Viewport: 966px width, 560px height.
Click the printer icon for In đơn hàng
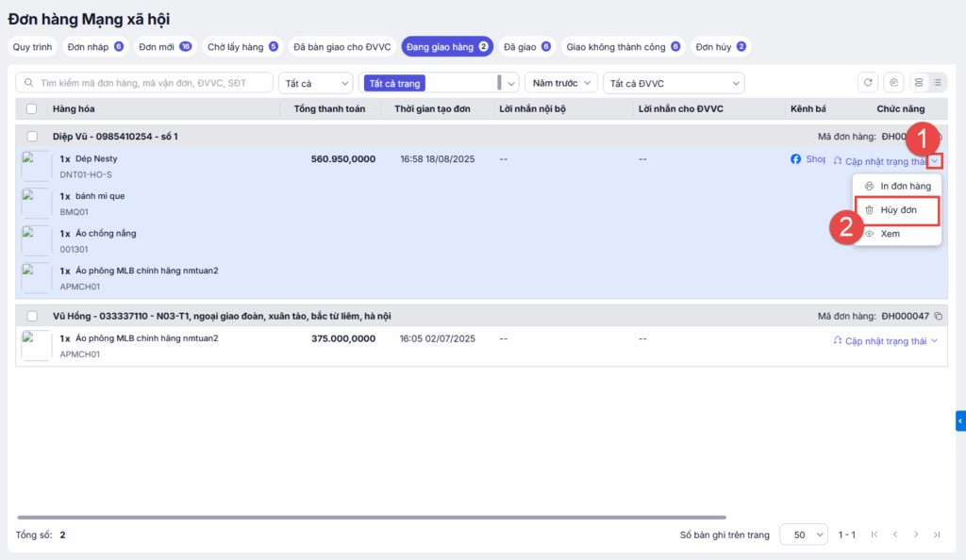tap(869, 186)
